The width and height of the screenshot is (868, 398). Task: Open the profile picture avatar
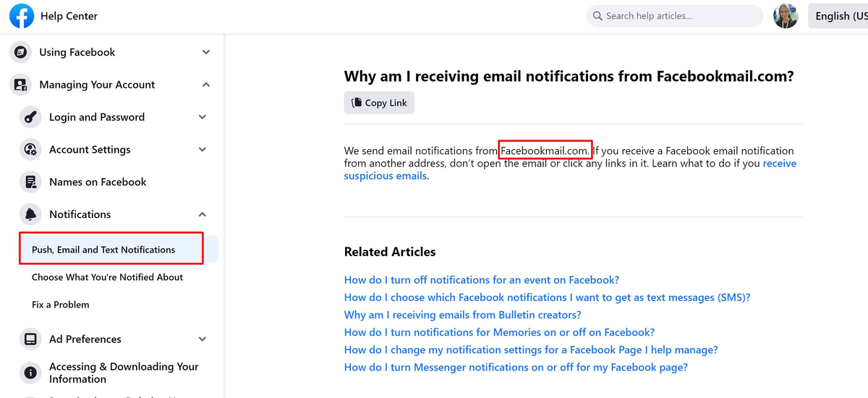pyautogui.click(x=786, y=16)
